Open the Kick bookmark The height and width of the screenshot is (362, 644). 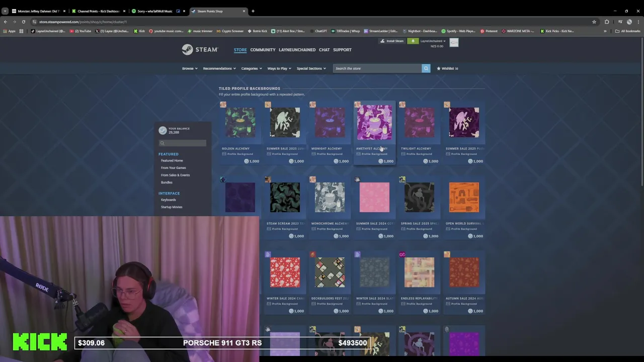pos(139,31)
